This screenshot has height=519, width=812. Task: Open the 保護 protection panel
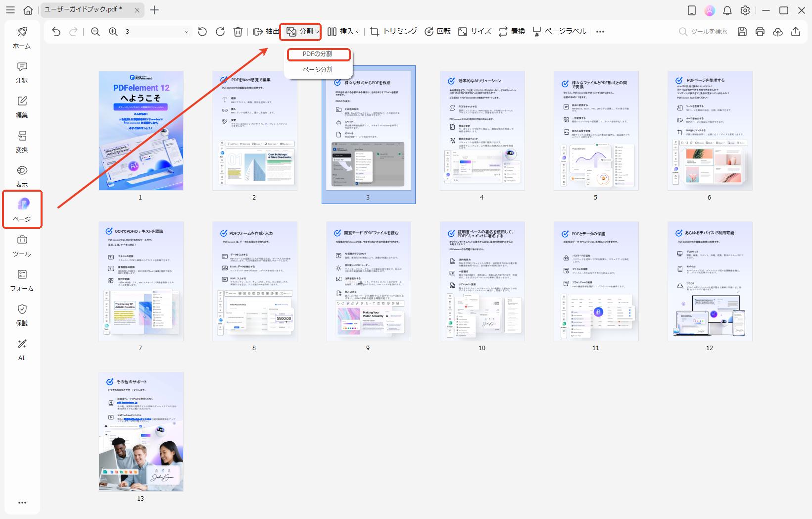click(x=22, y=315)
